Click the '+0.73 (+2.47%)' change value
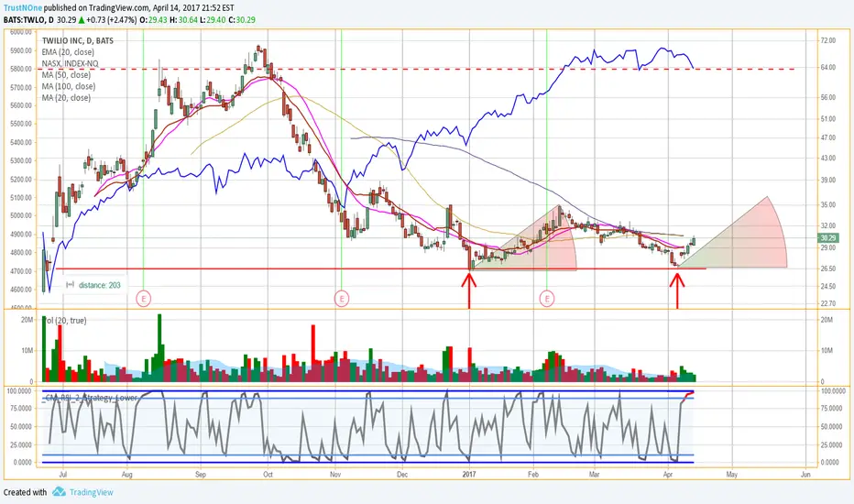 pos(111,19)
